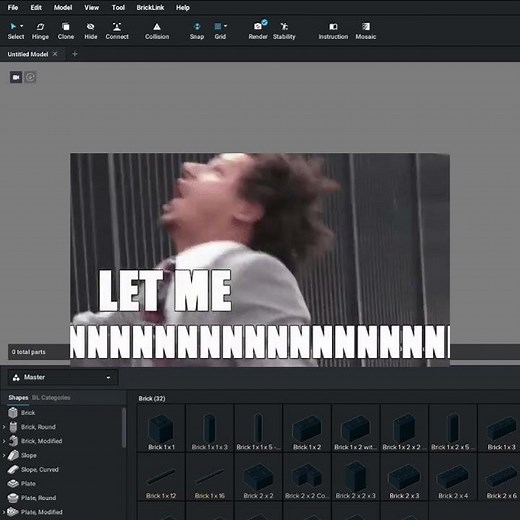Open the File menu
Image resolution: width=520 pixels, height=520 pixels.
[x=13, y=7]
